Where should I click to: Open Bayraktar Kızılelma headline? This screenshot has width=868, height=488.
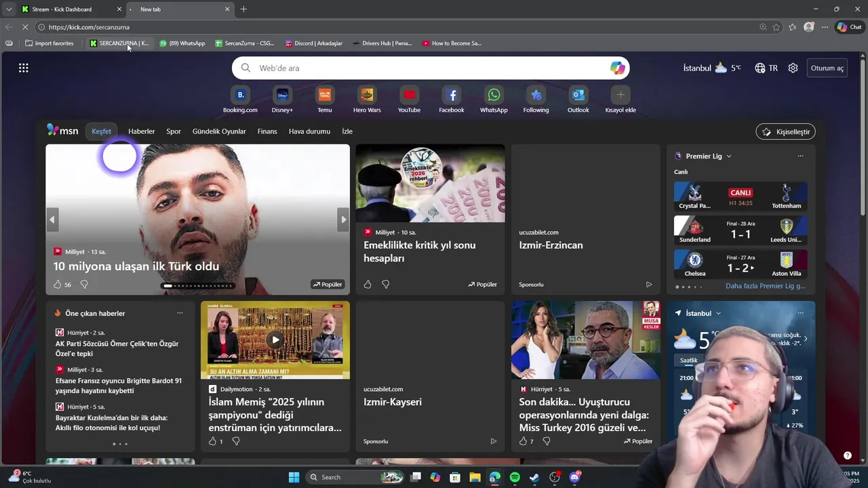(111, 423)
